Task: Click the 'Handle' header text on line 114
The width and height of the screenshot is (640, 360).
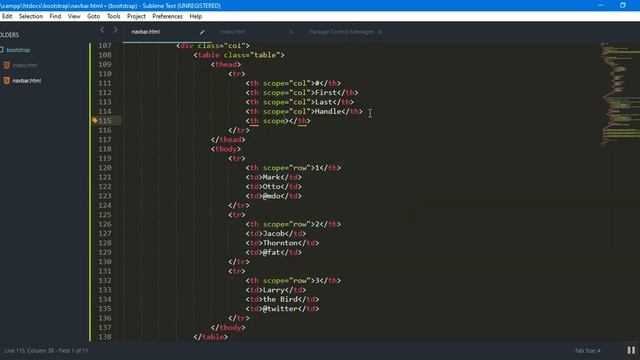Action: (328, 111)
